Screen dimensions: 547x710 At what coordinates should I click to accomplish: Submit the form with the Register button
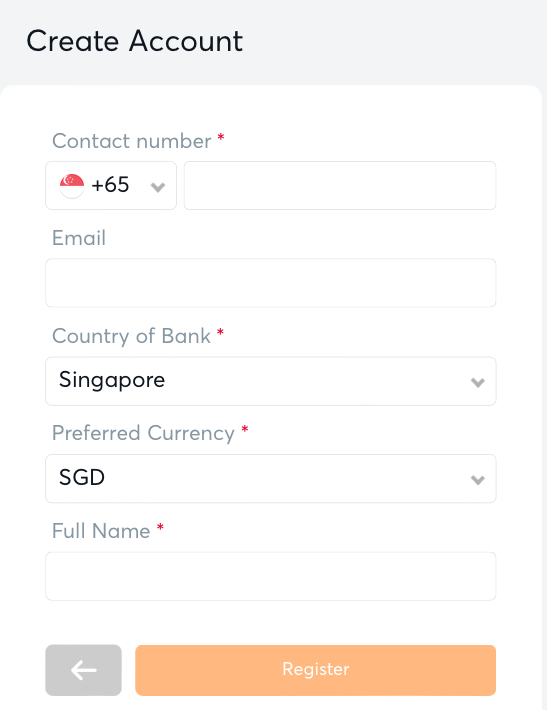point(316,670)
